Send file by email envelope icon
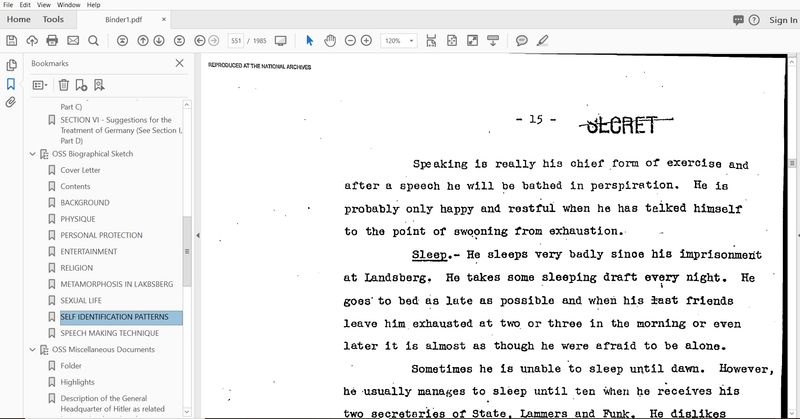 coord(73,40)
